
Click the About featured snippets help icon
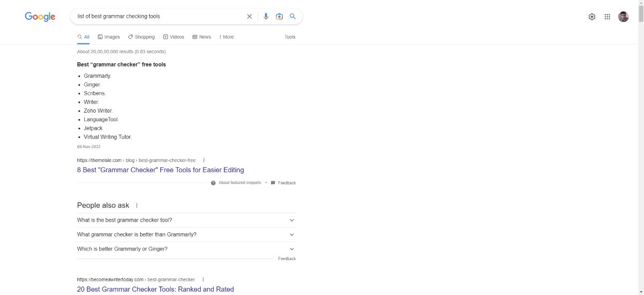[x=213, y=183]
